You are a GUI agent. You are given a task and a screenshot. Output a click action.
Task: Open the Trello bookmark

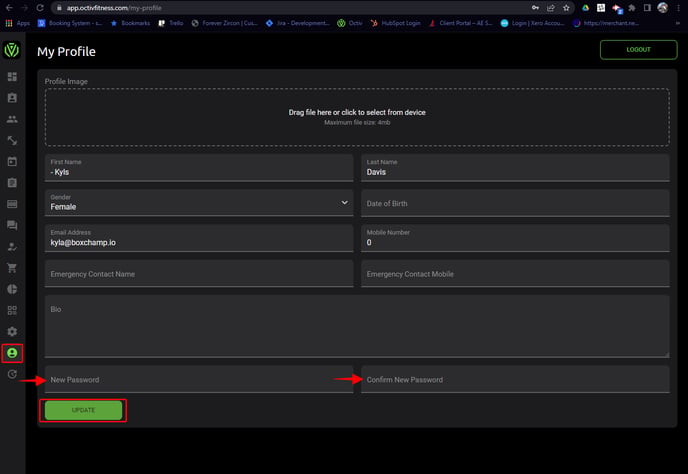(x=171, y=23)
